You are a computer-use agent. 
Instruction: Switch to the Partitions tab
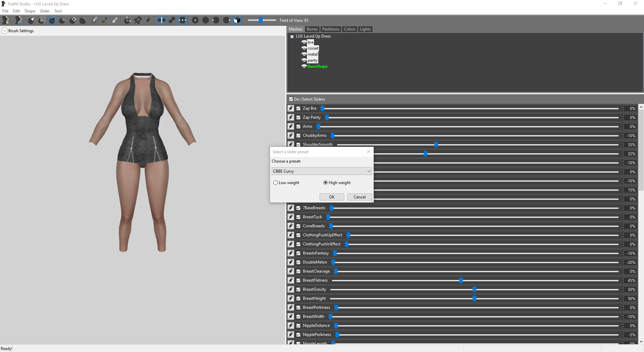331,29
